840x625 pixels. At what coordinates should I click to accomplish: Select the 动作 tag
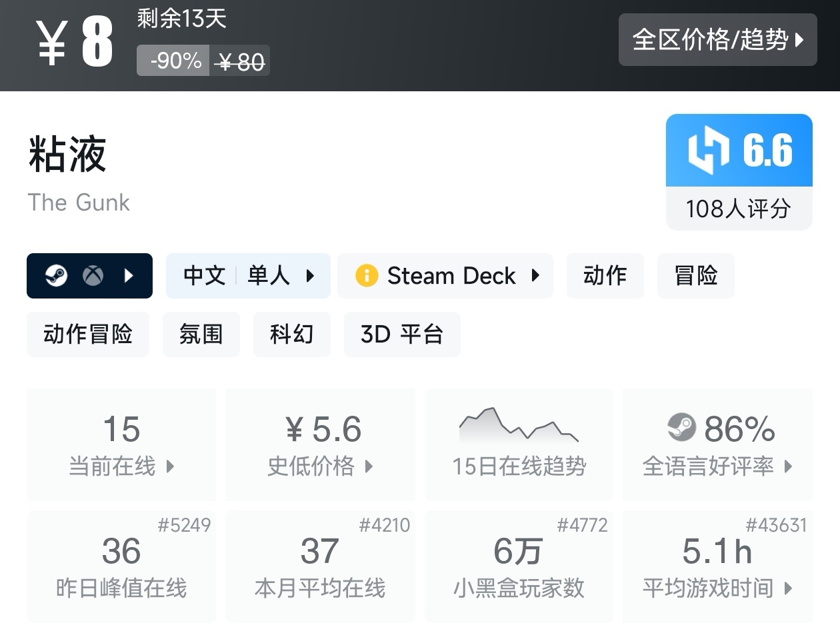coord(605,276)
